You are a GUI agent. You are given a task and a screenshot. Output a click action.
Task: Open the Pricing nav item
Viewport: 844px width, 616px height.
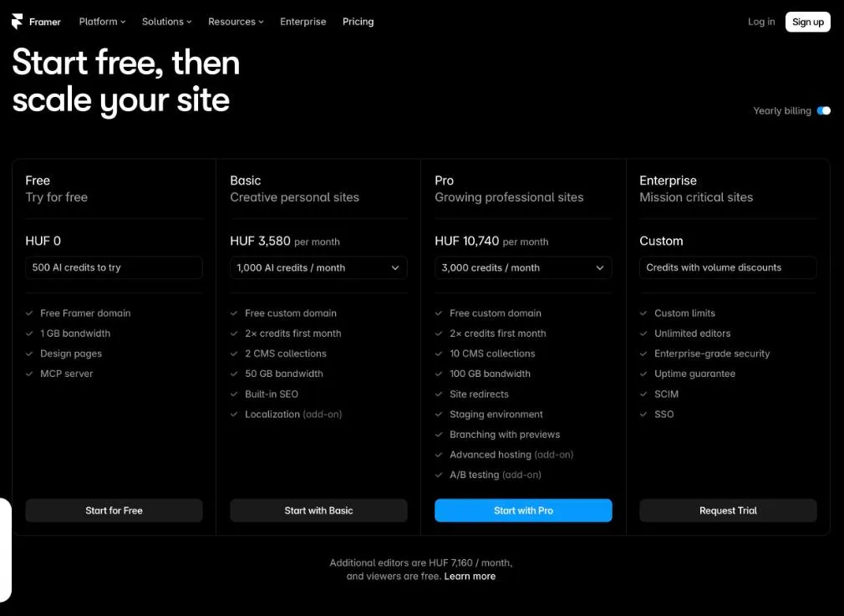(x=358, y=22)
